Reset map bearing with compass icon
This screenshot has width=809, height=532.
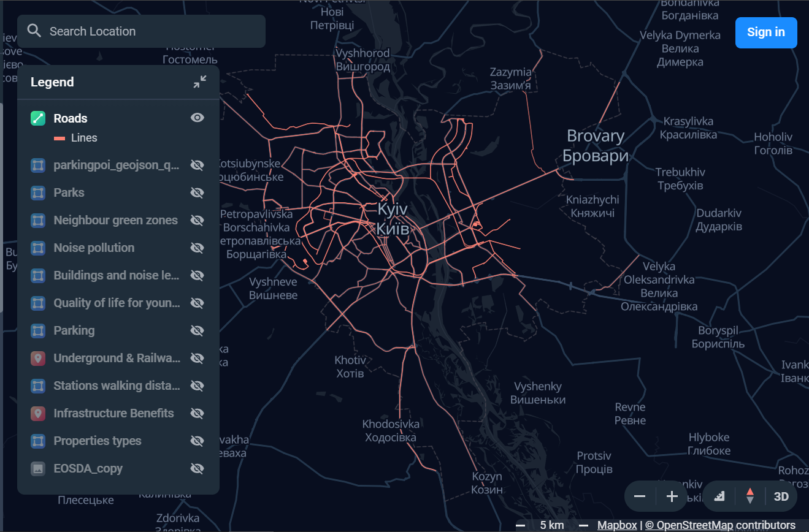(x=750, y=496)
